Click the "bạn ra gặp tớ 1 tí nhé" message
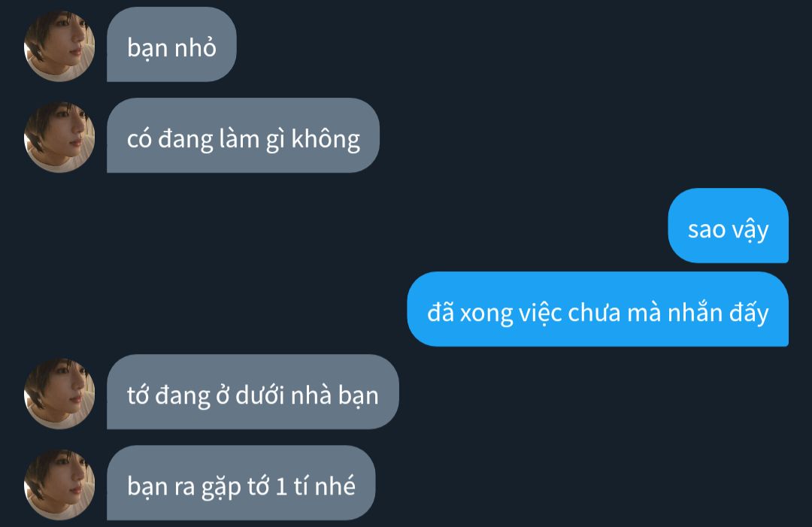 click(241, 483)
